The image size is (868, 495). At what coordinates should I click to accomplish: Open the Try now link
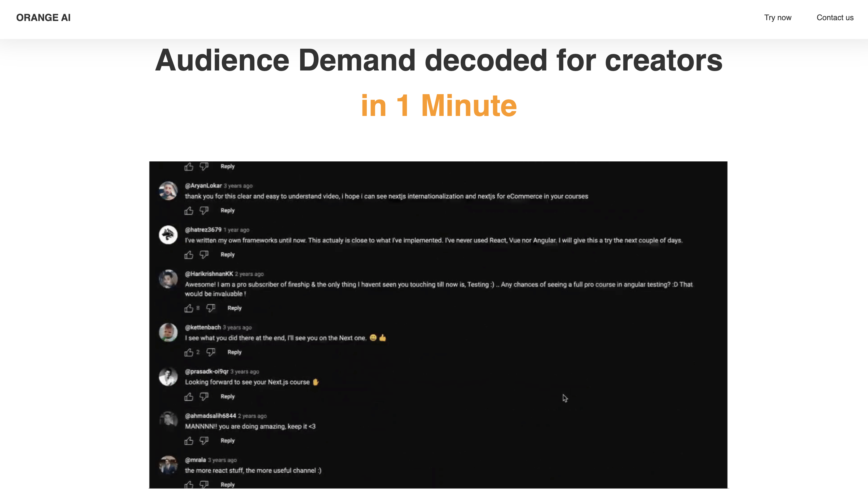[x=778, y=18]
